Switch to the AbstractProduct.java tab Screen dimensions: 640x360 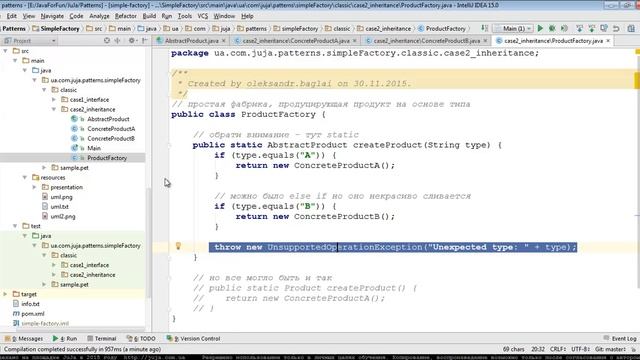[191, 41]
